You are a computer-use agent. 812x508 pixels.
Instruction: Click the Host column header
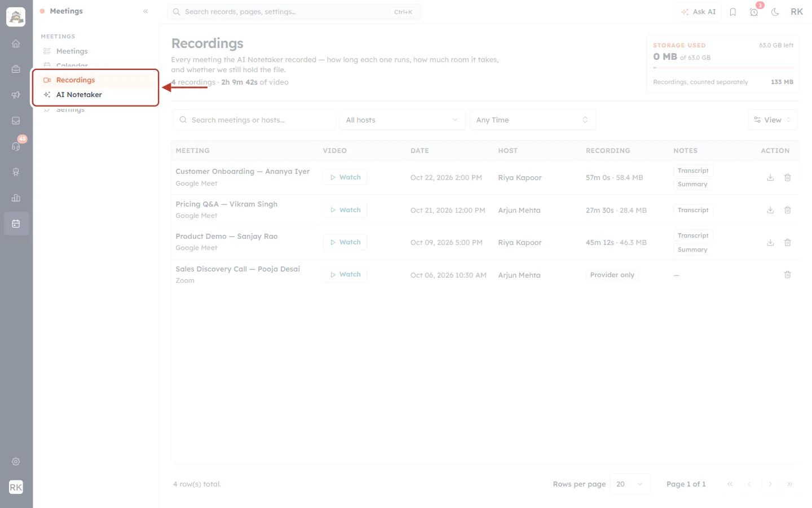tap(507, 151)
